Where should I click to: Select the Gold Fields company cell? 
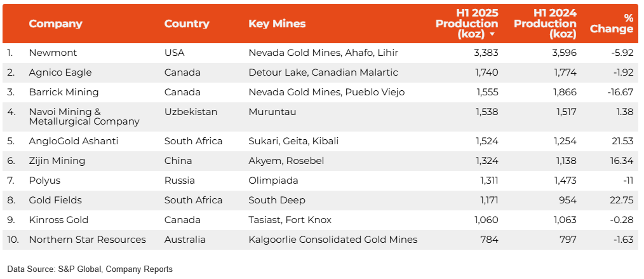pyautogui.click(x=55, y=200)
